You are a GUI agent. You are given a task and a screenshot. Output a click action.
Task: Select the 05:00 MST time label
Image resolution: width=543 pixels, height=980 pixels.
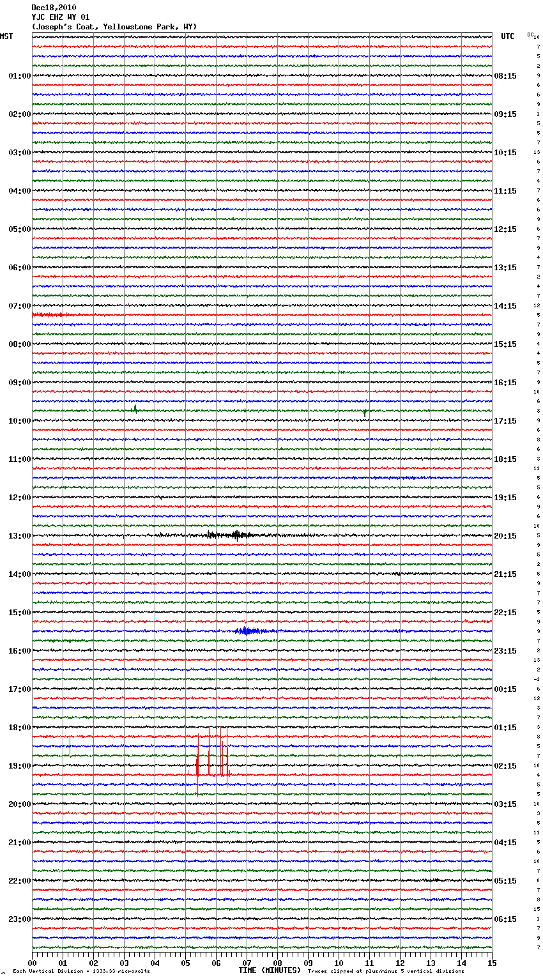(x=20, y=229)
